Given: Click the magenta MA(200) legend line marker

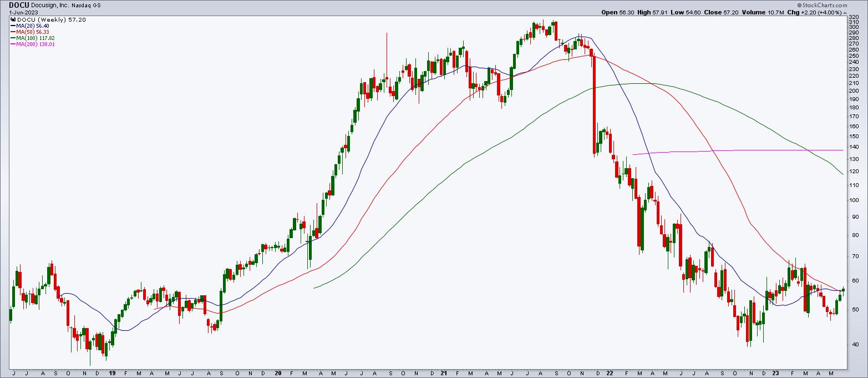Looking at the screenshot, I should tap(12, 44).
